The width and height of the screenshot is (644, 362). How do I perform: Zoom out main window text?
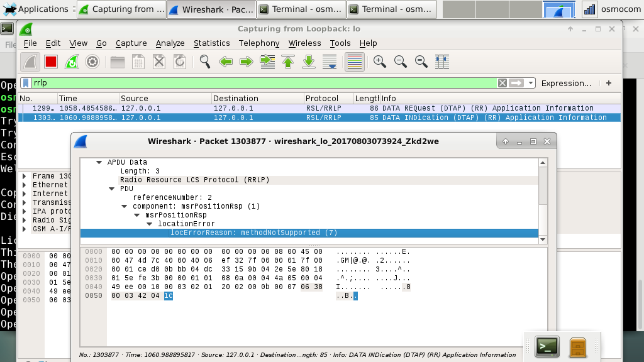[401, 62]
